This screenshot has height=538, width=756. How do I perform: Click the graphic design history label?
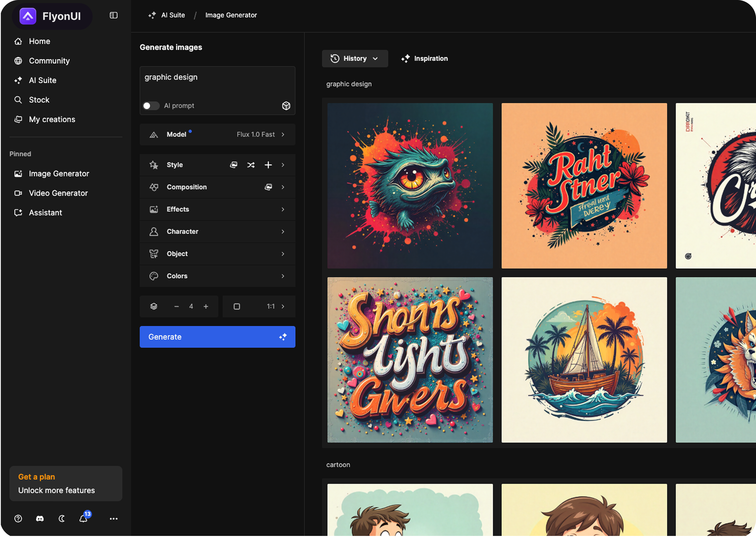pos(349,84)
